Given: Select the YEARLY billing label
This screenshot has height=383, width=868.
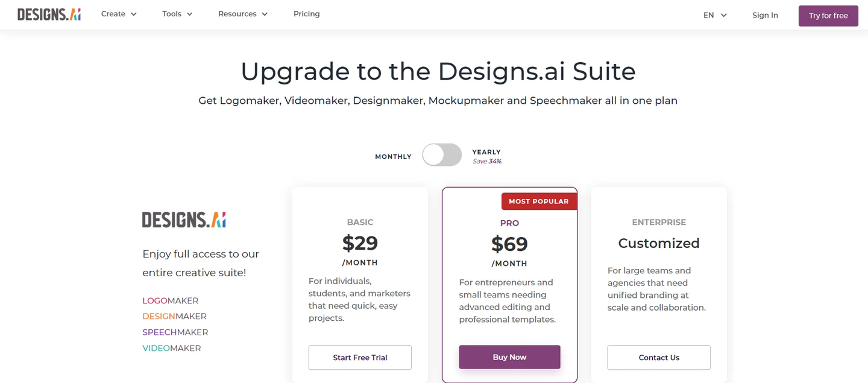Looking at the screenshot, I should (x=486, y=152).
